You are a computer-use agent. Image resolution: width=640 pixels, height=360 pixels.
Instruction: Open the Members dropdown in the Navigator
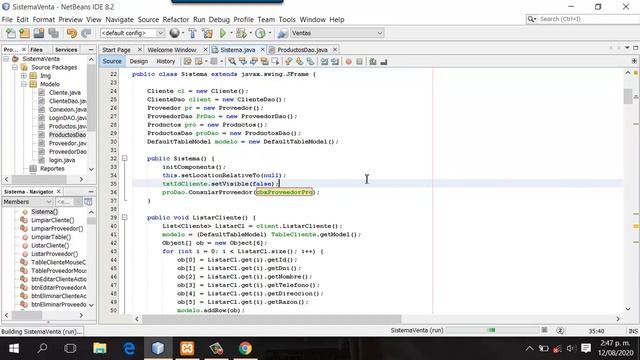click(27, 202)
